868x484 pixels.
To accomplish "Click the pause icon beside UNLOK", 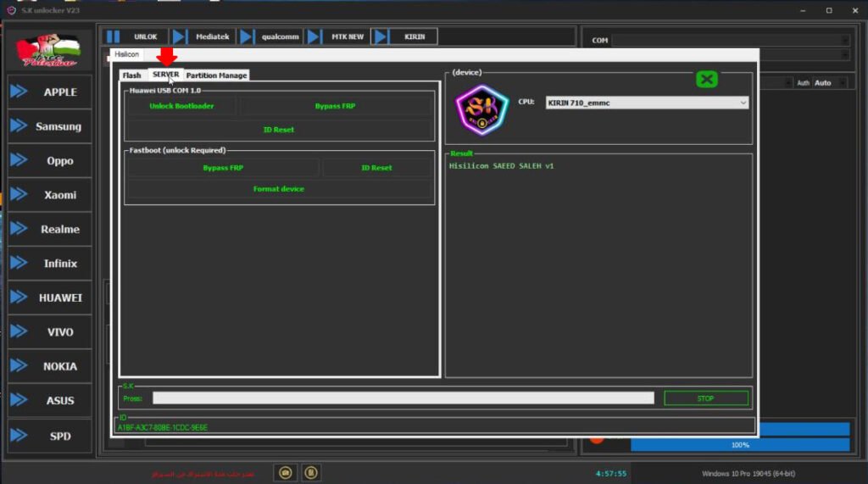I will click(x=113, y=36).
